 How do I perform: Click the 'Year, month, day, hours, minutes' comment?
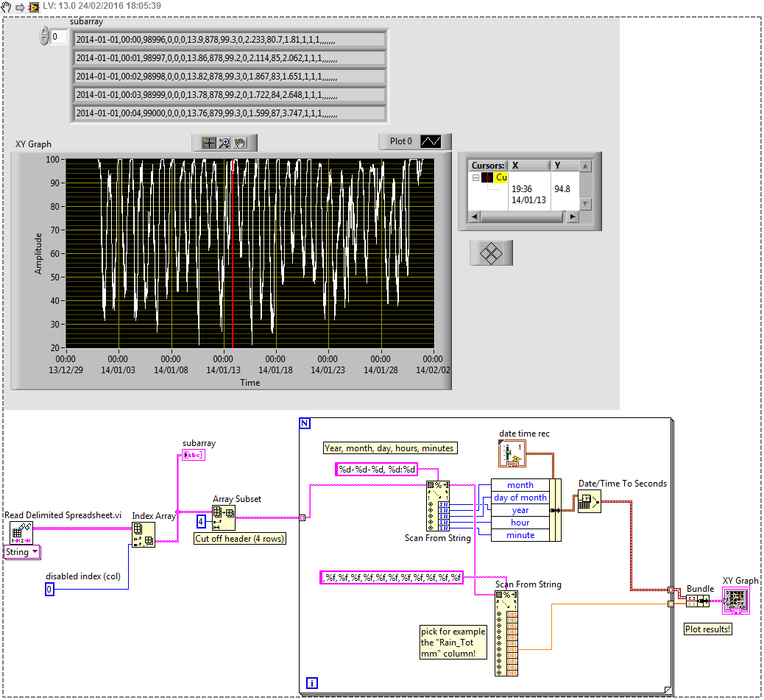click(390, 448)
